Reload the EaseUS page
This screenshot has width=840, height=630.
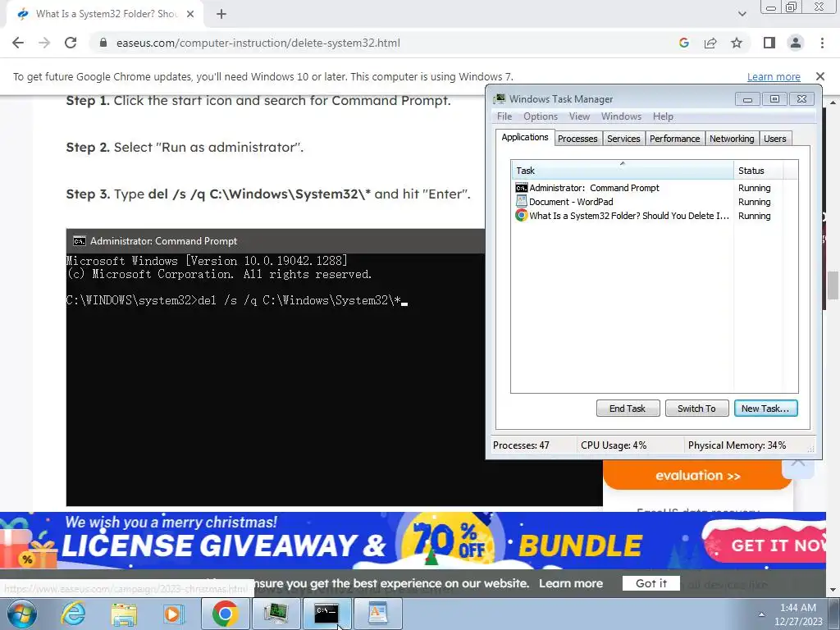71,43
